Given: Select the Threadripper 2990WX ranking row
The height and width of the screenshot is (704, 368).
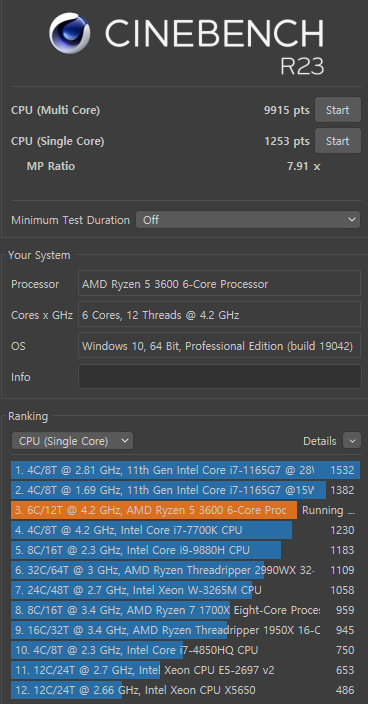Looking at the screenshot, I should pos(185,570).
